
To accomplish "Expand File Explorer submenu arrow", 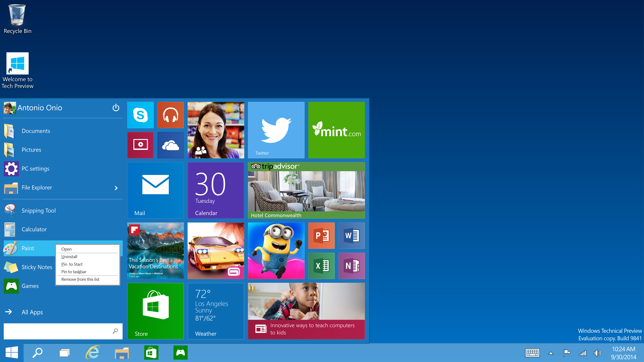I will 116,188.
